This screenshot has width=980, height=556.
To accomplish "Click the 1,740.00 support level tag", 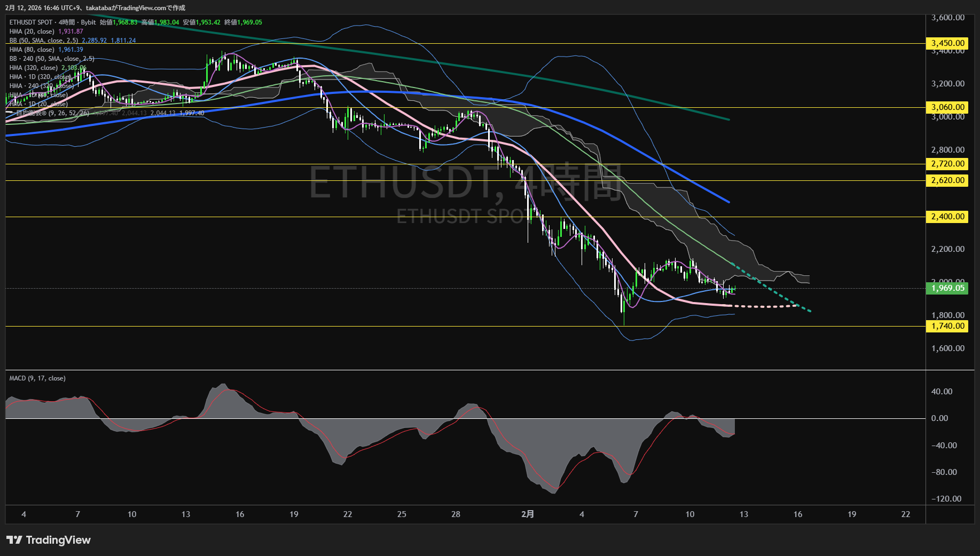I will pyautogui.click(x=947, y=326).
